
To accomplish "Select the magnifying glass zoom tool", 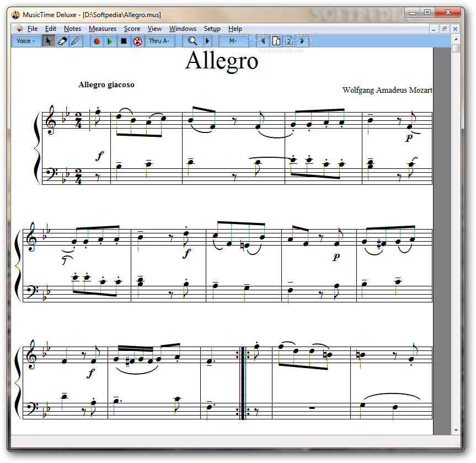I will pos(192,41).
